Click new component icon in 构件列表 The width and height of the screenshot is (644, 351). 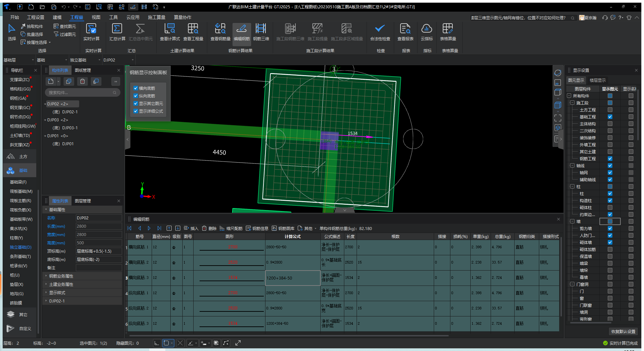(x=51, y=81)
